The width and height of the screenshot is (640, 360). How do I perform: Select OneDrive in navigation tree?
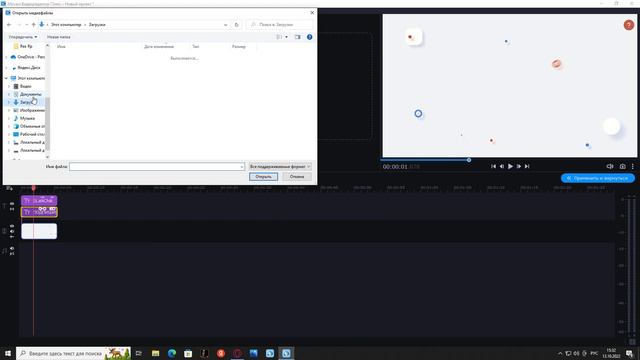click(x=31, y=57)
